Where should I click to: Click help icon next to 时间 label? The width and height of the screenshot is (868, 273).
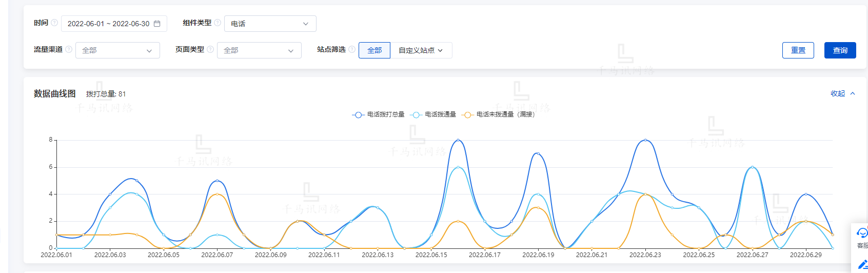(x=54, y=23)
